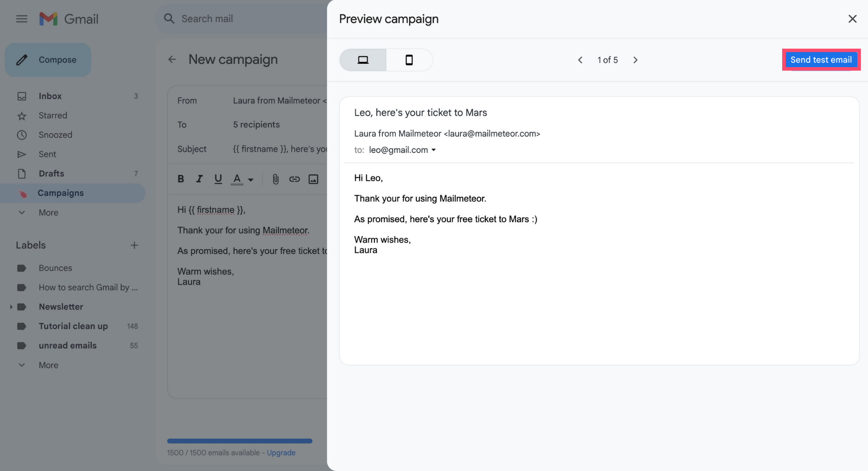Expand the Newsletter label arrow
Screen dimensions: 868x471
coord(11,307)
